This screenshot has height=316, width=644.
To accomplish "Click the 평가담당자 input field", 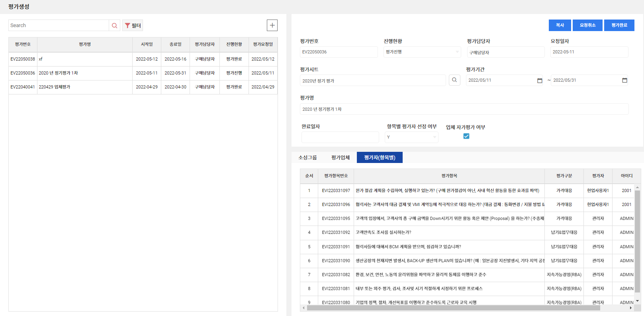I will click(506, 52).
